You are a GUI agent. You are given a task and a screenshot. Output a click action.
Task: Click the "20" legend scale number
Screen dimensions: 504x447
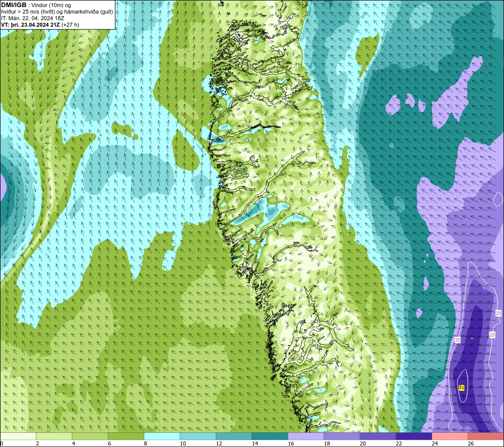pyautogui.click(x=363, y=443)
